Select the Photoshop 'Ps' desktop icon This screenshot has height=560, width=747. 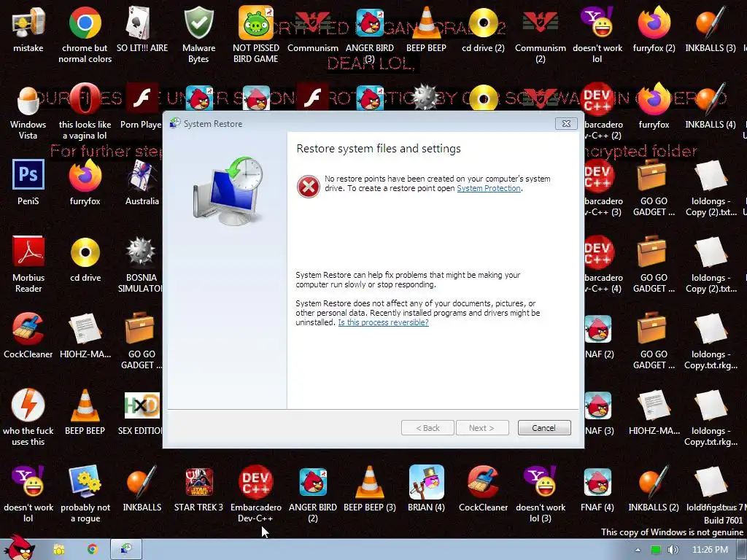tap(28, 182)
